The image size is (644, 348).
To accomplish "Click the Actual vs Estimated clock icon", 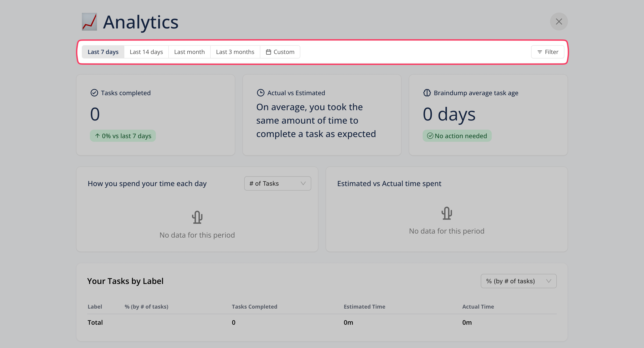I will [x=261, y=93].
